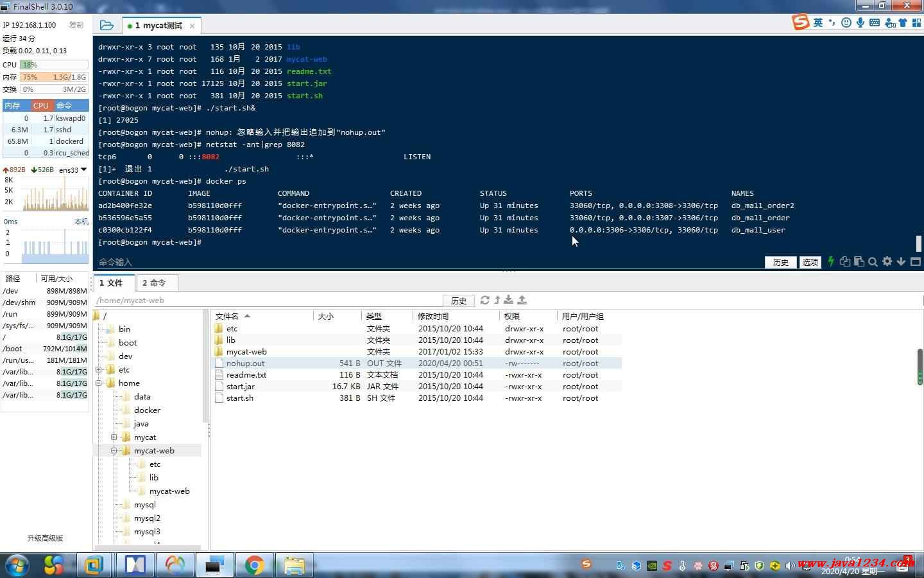
Task: Copy the IP address with 复制
Action: tap(76, 25)
